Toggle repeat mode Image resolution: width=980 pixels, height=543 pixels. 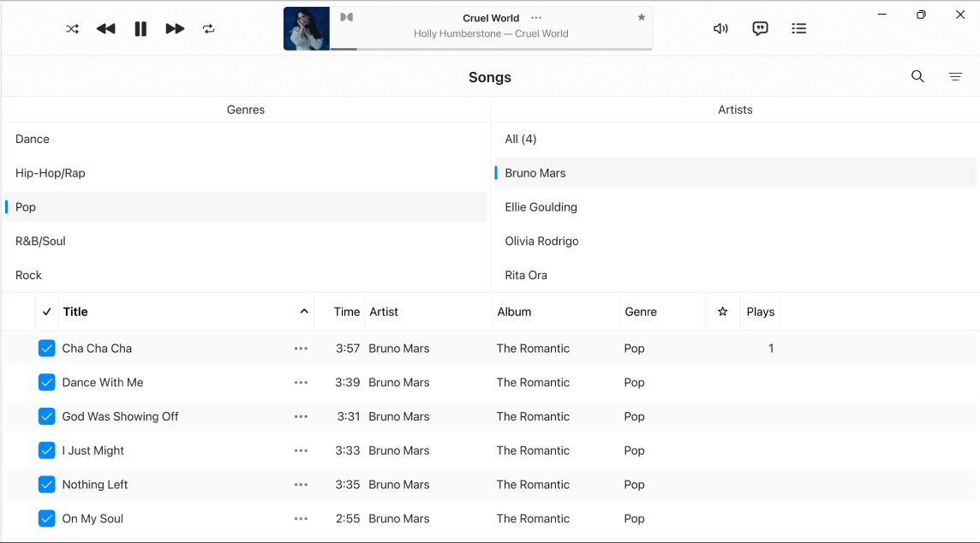click(209, 29)
